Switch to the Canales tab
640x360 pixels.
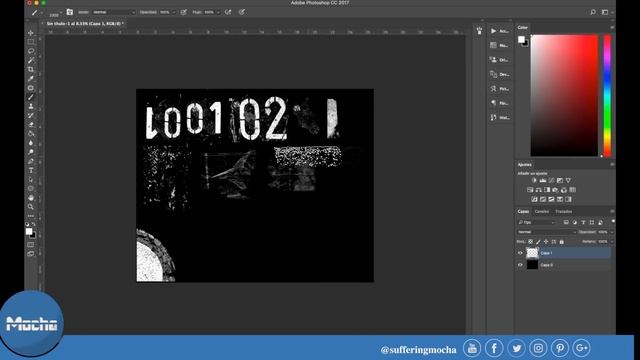click(542, 211)
